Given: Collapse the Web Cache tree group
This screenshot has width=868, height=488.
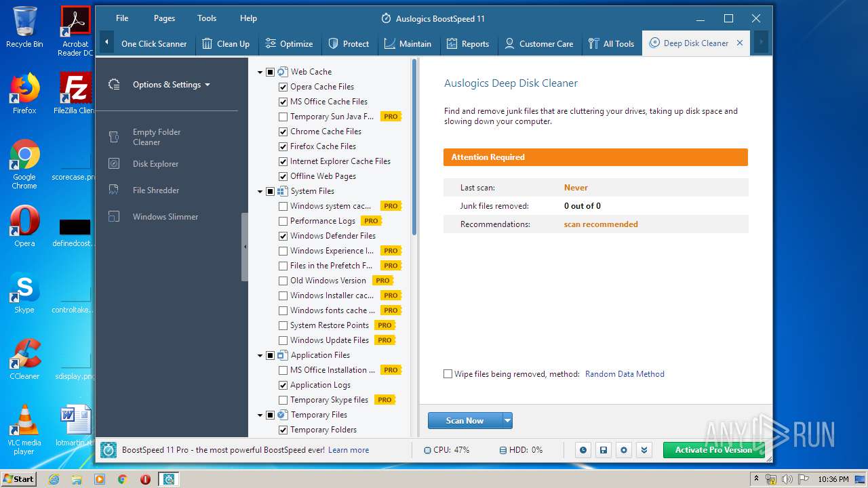Looking at the screenshot, I should (x=260, y=72).
